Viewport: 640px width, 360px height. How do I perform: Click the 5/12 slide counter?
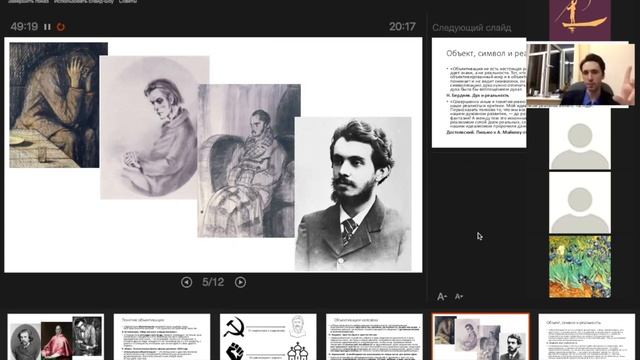coord(213,282)
